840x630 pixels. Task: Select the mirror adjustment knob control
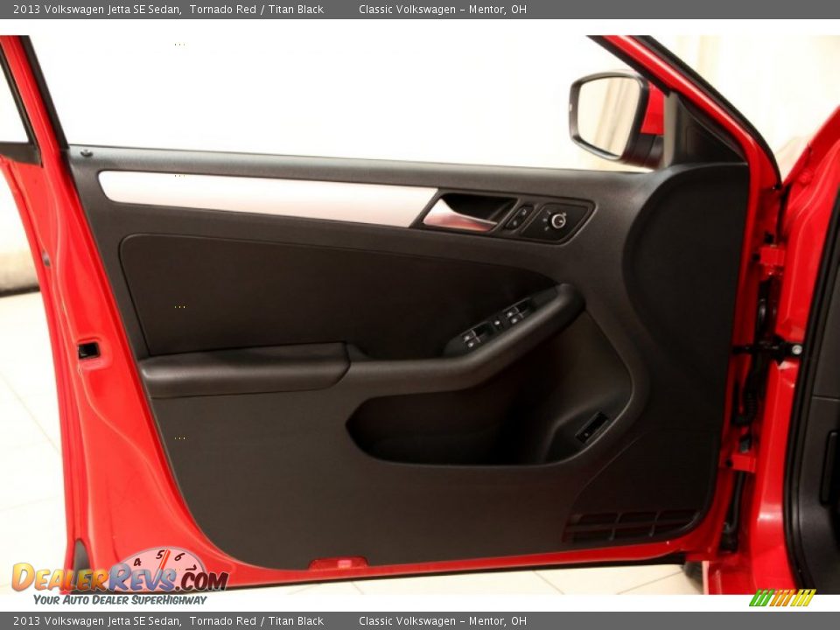[x=557, y=220]
